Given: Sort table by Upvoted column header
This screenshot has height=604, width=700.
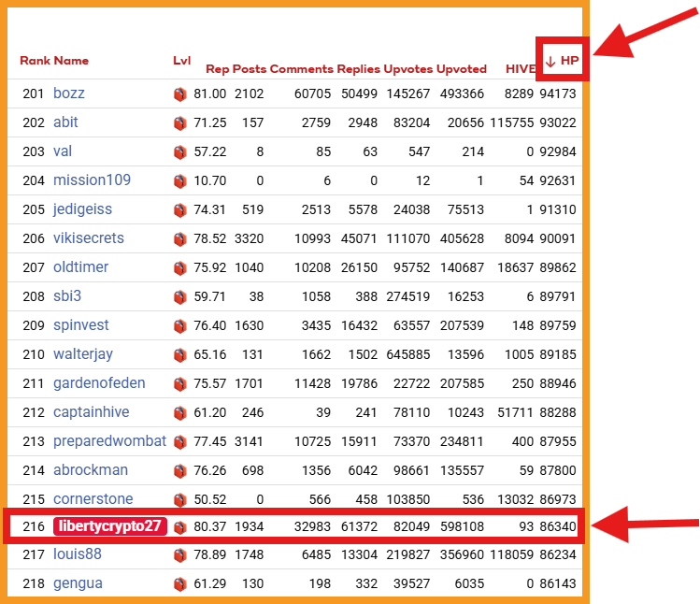Looking at the screenshot, I should tap(462, 69).
